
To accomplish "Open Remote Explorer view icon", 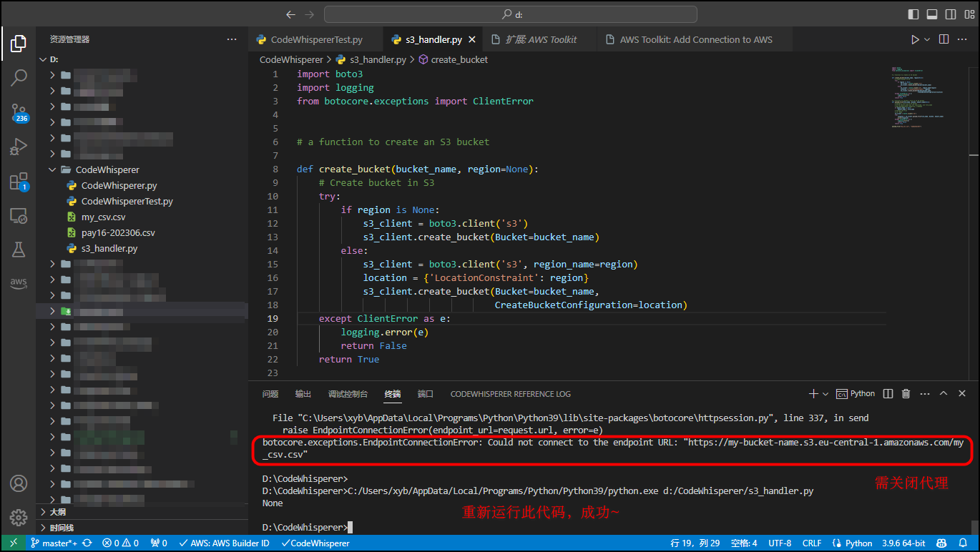I will tap(19, 215).
